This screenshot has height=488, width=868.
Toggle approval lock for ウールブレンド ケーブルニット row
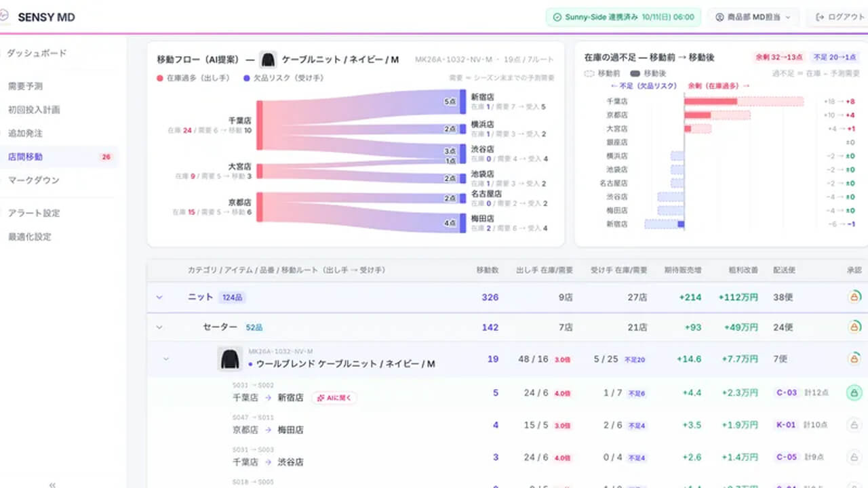click(854, 359)
